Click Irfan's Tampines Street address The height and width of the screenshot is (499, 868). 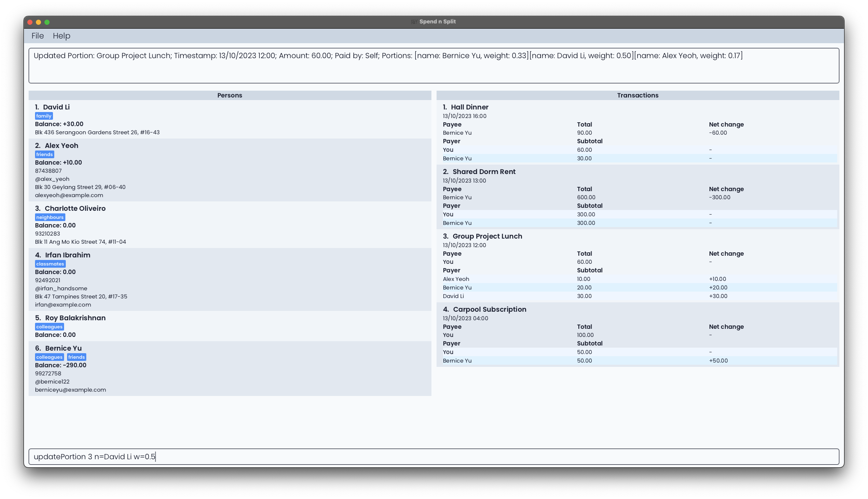81,296
